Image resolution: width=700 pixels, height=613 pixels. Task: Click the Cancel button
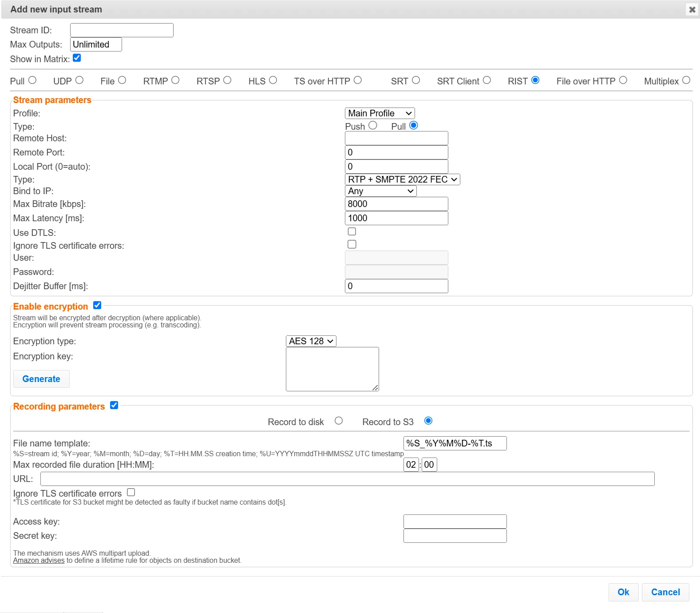[665, 592]
